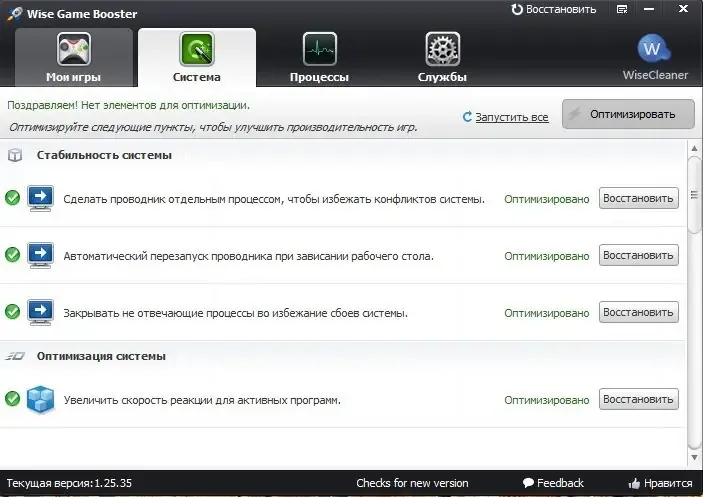The height and width of the screenshot is (497, 703).
Task: Click the Стабильность системы heading
Action: coord(104,155)
